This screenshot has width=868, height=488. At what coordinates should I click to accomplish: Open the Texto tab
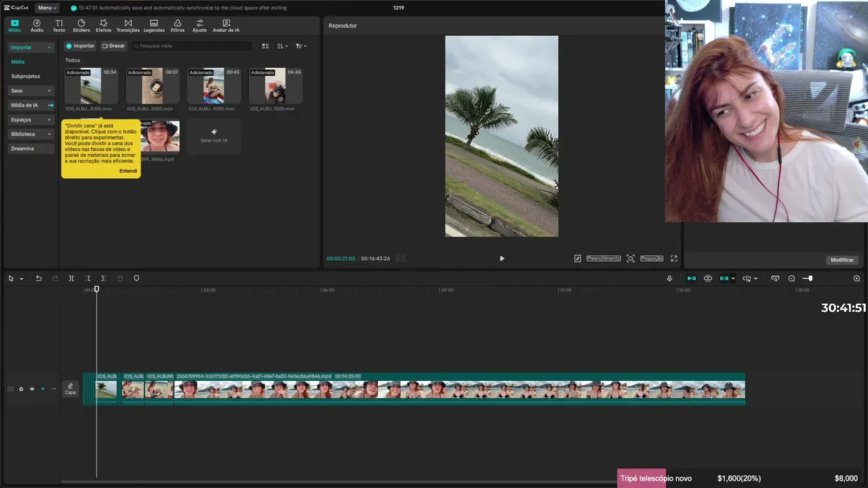coord(59,26)
